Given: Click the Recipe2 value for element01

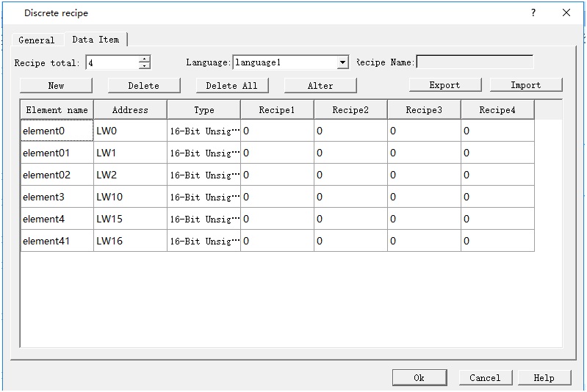Looking at the screenshot, I should click(350, 153).
